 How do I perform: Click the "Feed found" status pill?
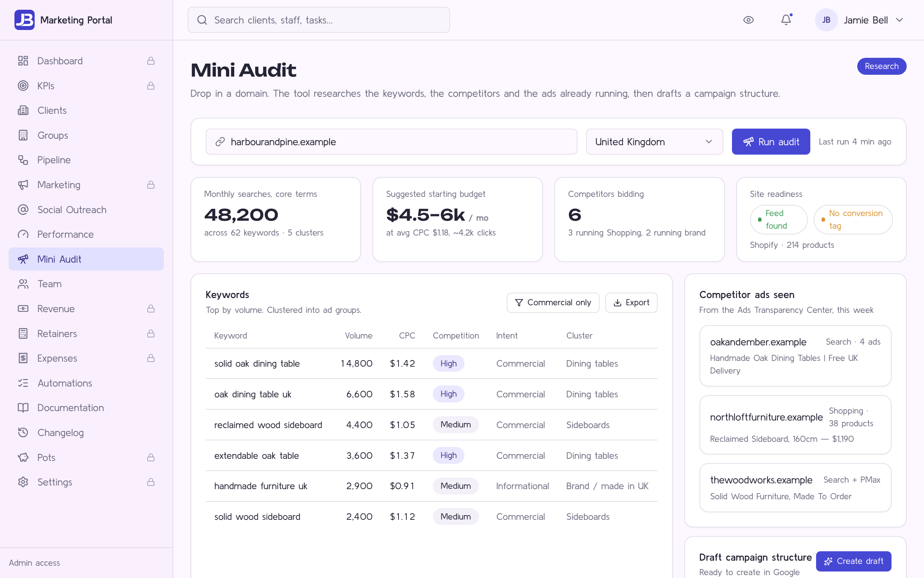(x=779, y=219)
